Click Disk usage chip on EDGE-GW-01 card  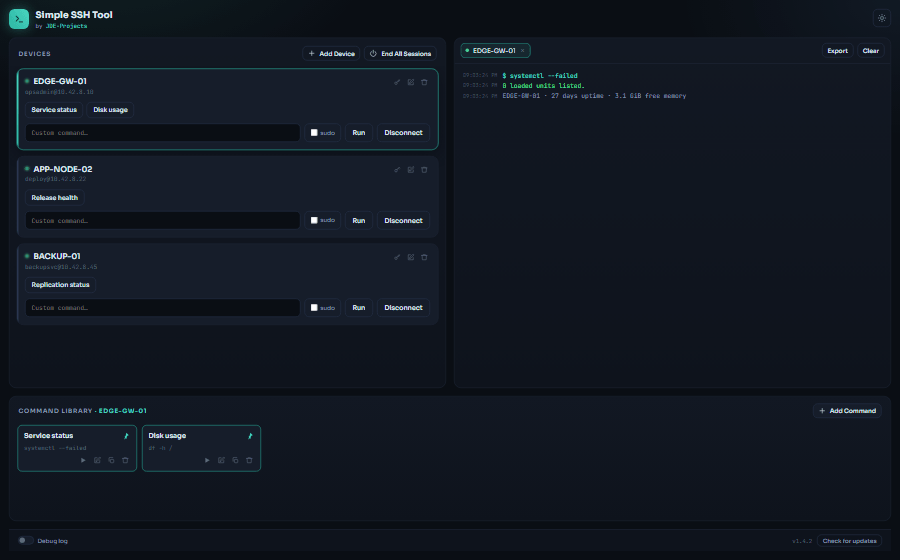pyautogui.click(x=110, y=110)
